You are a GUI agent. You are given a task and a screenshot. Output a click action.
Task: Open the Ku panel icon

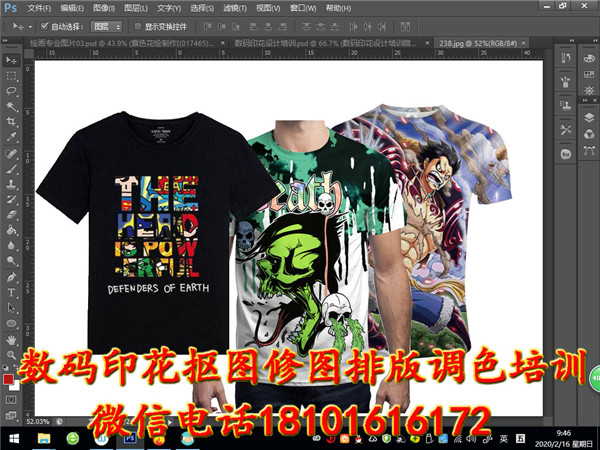566,154
